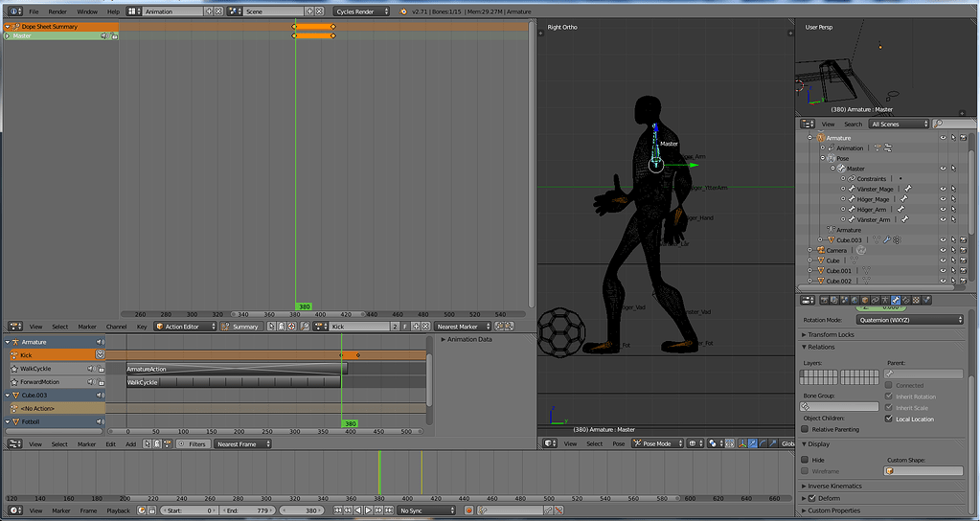Toggle the Hide checkbox under Display
This screenshot has width=980, height=521.
805,460
